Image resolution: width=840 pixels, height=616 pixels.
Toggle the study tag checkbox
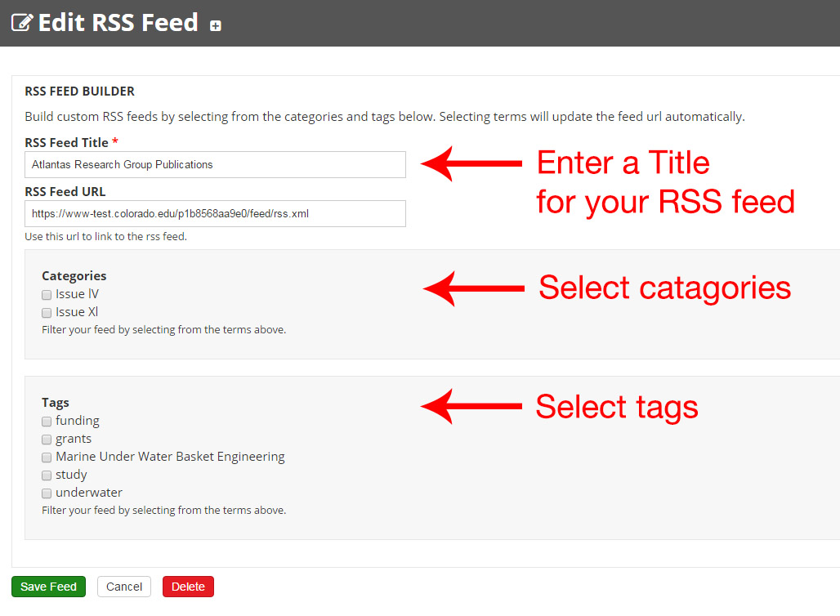point(47,475)
